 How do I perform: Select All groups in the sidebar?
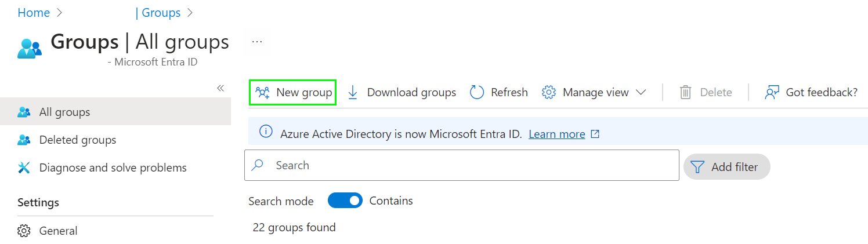(64, 112)
